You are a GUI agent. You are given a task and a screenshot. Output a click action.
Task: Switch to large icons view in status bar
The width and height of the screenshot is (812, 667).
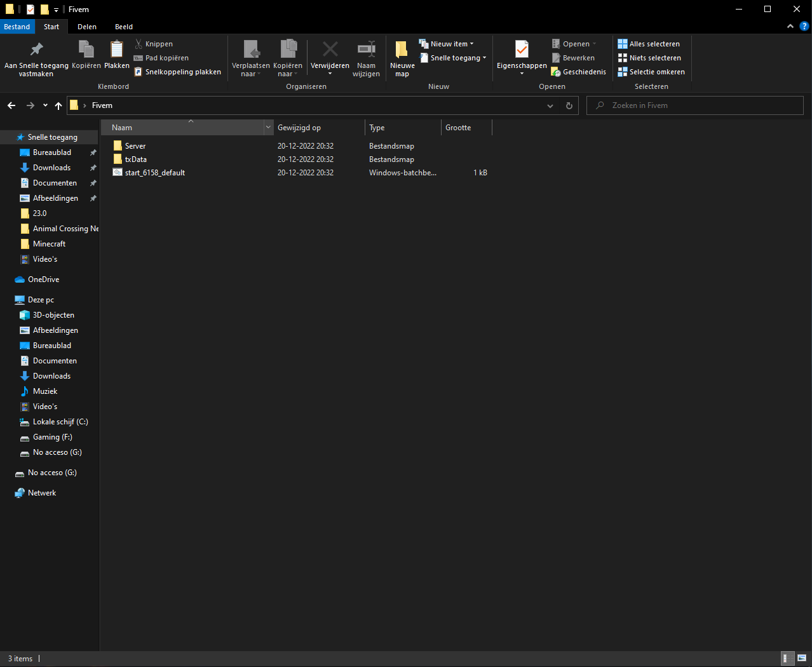click(802, 659)
